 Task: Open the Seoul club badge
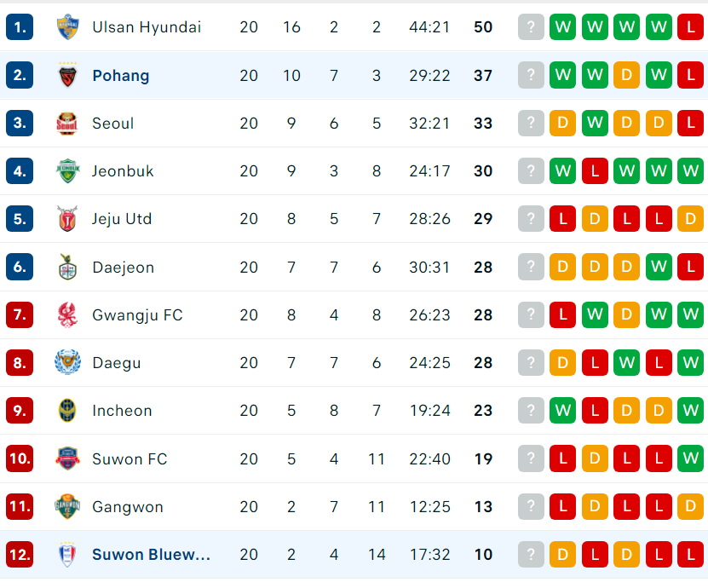[x=67, y=124]
